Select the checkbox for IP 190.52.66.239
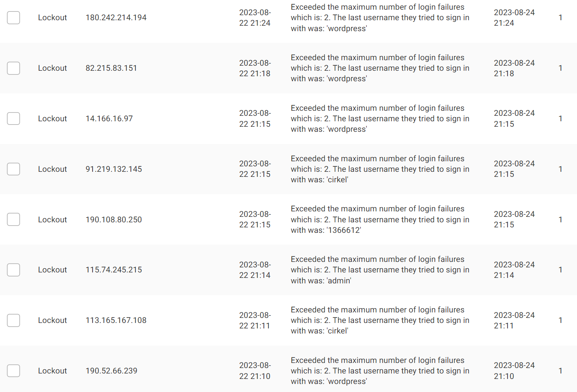 13,371
